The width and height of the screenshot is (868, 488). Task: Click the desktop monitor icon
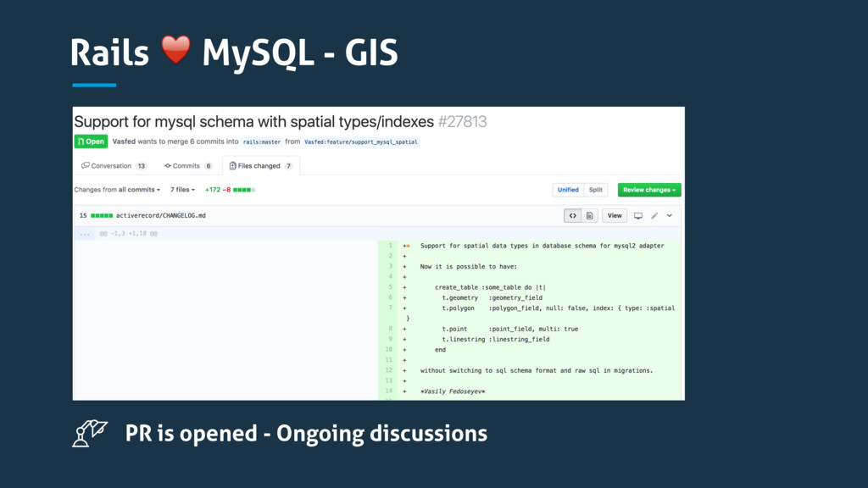click(x=638, y=216)
